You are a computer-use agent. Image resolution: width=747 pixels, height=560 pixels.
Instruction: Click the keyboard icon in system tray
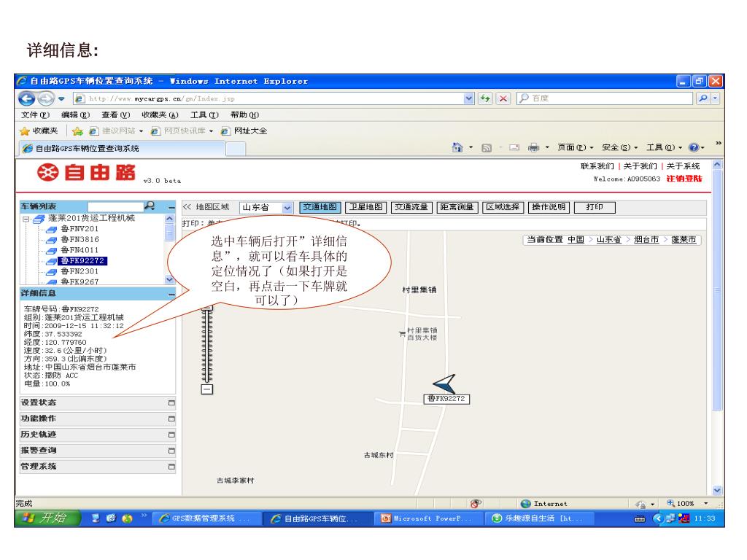coord(640,519)
